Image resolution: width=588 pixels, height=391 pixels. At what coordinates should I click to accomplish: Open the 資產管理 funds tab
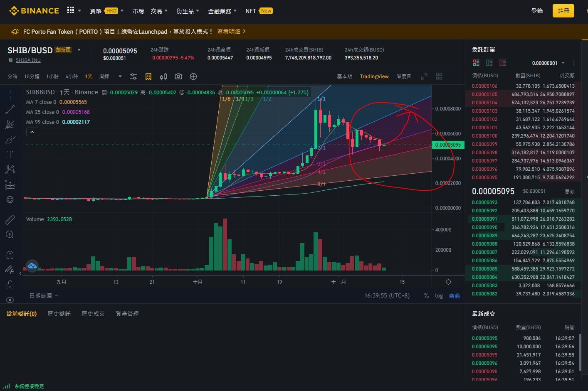[127, 314]
